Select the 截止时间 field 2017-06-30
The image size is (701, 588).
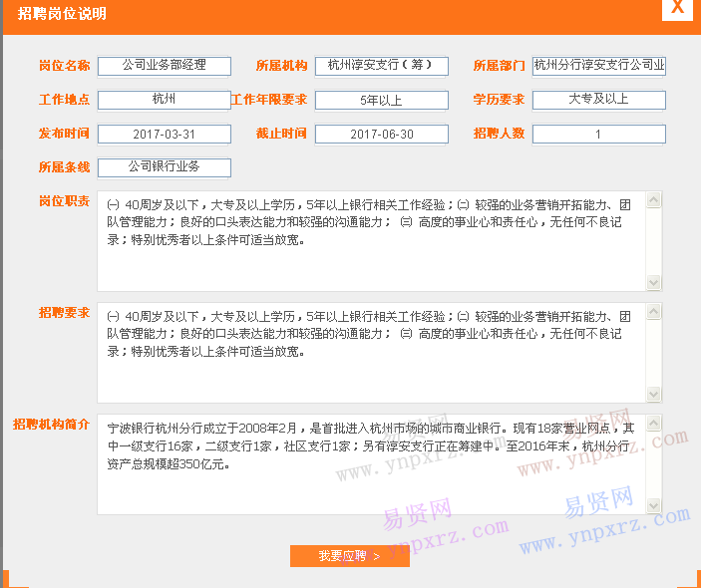coord(381,135)
